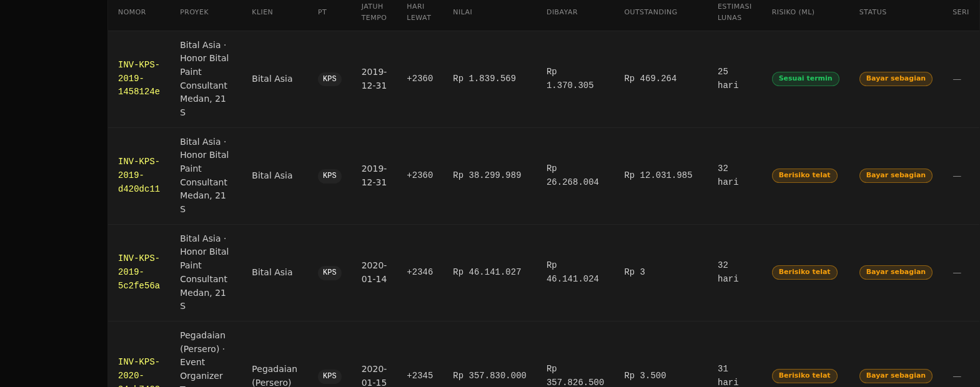Click Bayar sebagian status in first row
Screen dimensions: 980x387
click(896, 79)
